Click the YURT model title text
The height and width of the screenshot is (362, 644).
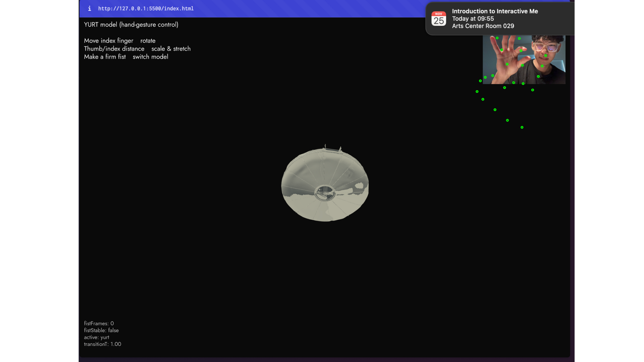131,25
